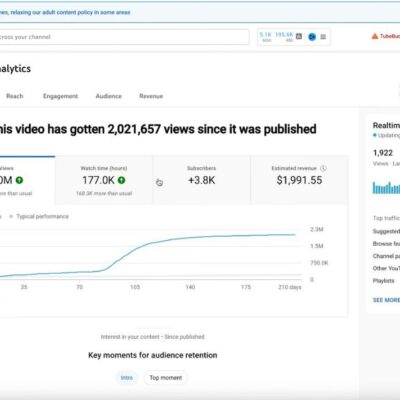Click the Typical performance legend entry
The image size is (400, 400).
(x=39, y=216)
